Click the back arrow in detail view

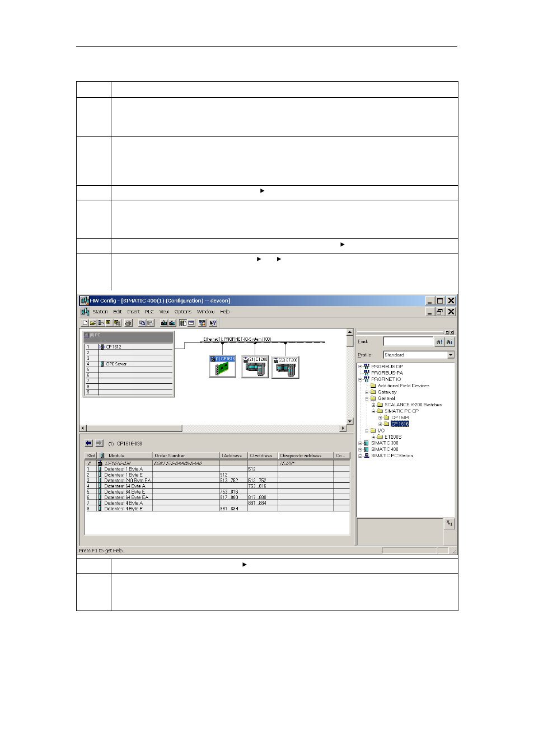point(88,443)
